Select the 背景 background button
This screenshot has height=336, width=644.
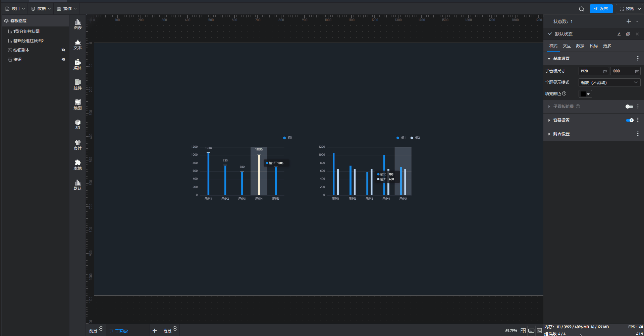point(167,331)
